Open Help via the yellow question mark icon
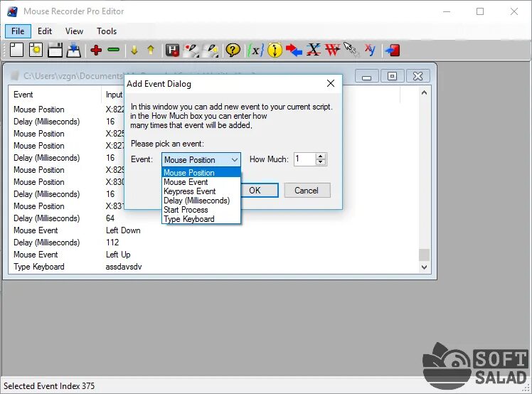 tap(233, 50)
